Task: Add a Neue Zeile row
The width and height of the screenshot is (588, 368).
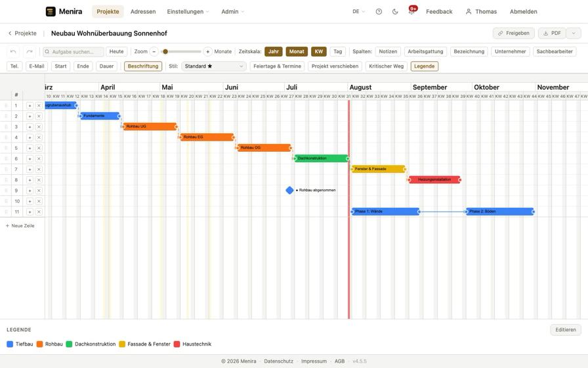Action: click(20, 225)
